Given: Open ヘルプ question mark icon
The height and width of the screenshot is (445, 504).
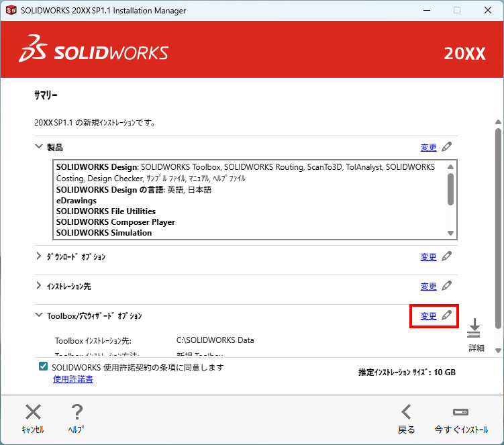Looking at the screenshot, I should click(x=77, y=412).
